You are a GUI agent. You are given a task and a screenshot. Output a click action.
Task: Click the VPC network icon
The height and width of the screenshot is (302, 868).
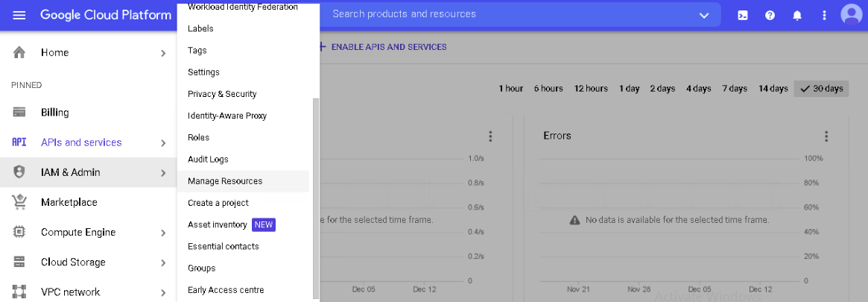[19, 292]
